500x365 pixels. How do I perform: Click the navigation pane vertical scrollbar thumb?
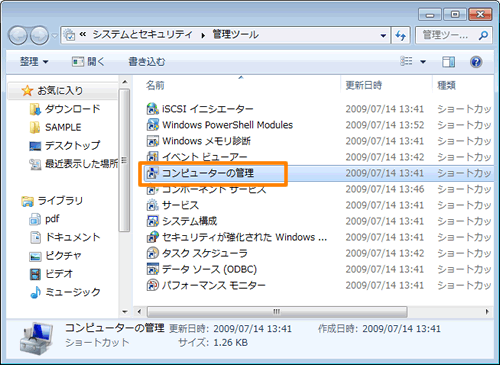click(125, 160)
